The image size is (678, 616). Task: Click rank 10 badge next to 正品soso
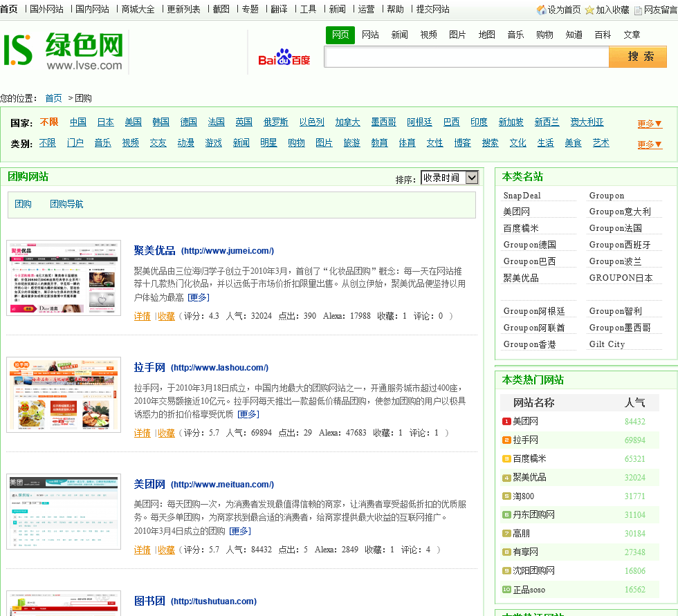click(x=506, y=589)
